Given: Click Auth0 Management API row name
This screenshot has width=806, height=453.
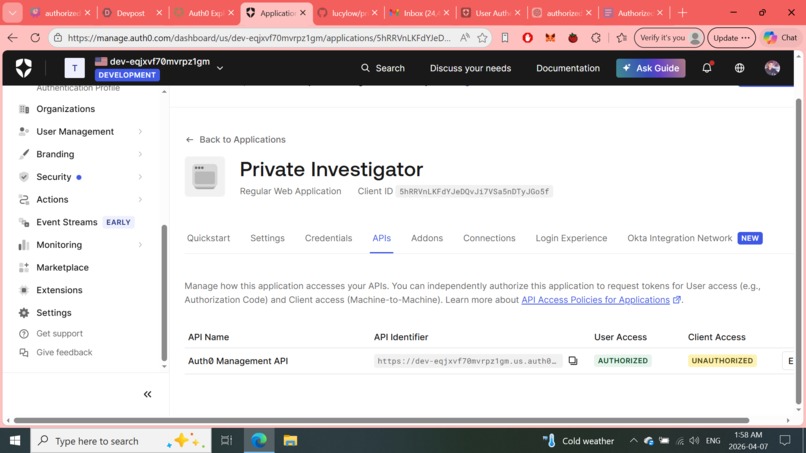Looking at the screenshot, I should pyautogui.click(x=238, y=361).
